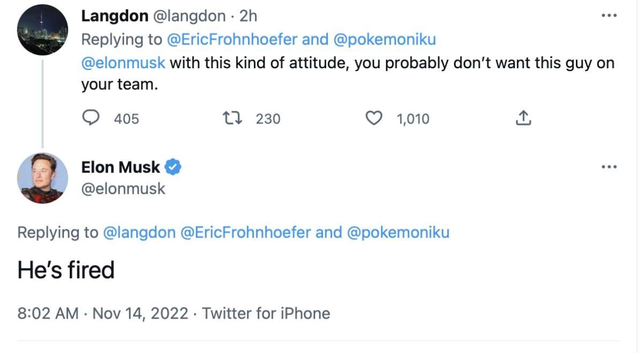
Task: Retweet Langdon's tweet
Action: [x=232, y=118]
